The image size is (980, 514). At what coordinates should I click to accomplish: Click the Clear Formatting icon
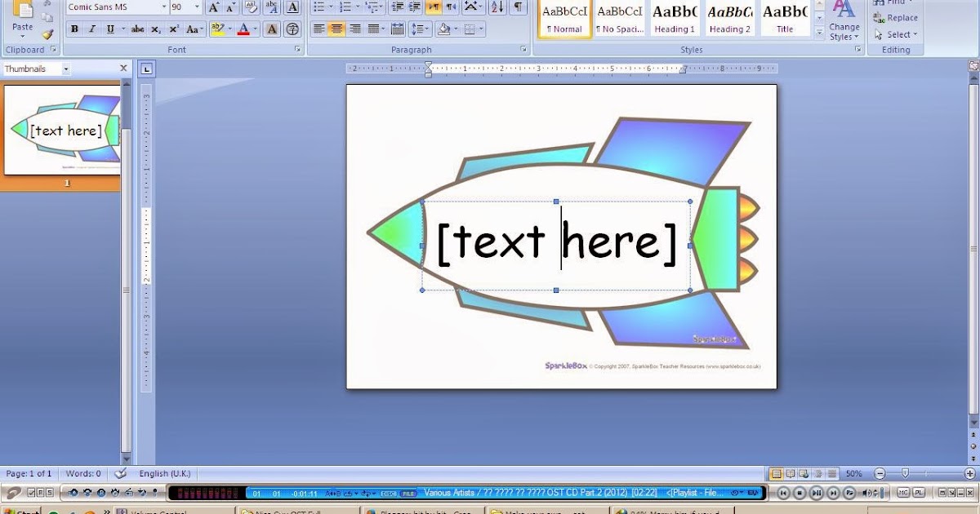(252, 7)
